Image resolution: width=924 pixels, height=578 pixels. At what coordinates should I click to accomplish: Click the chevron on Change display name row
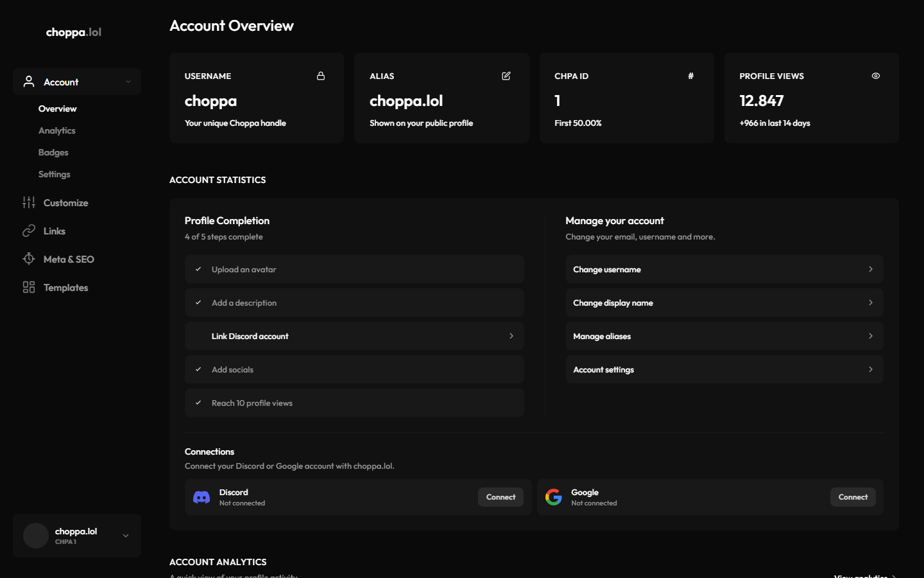pos(871,302)
